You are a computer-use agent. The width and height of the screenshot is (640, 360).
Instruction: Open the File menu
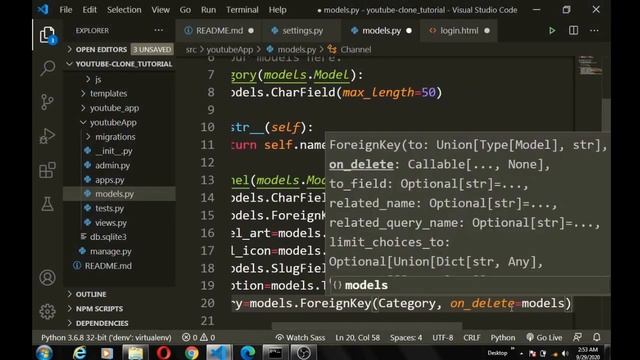pyautogui.click(x=65, y=10)
